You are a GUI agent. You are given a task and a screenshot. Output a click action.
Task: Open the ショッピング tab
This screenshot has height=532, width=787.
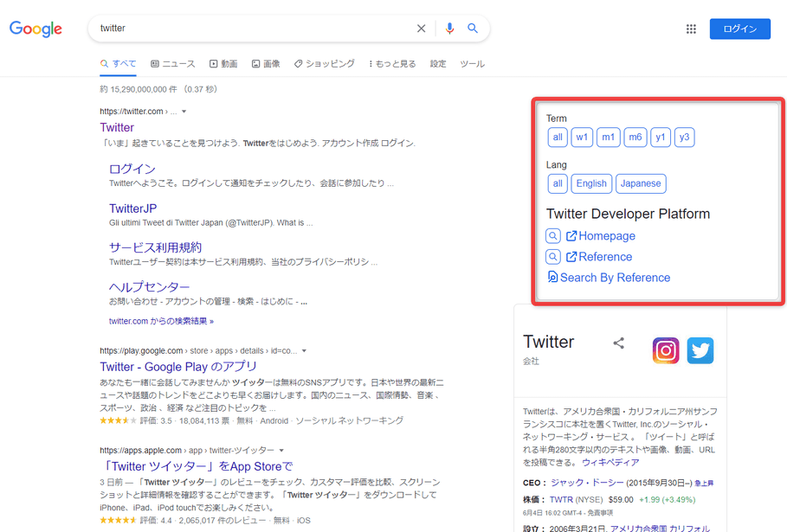325,64
